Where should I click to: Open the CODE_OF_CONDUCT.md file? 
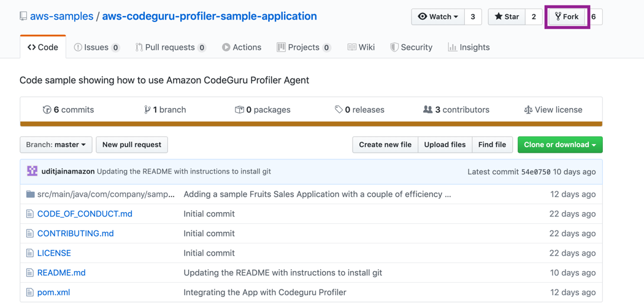coord(85,213)
